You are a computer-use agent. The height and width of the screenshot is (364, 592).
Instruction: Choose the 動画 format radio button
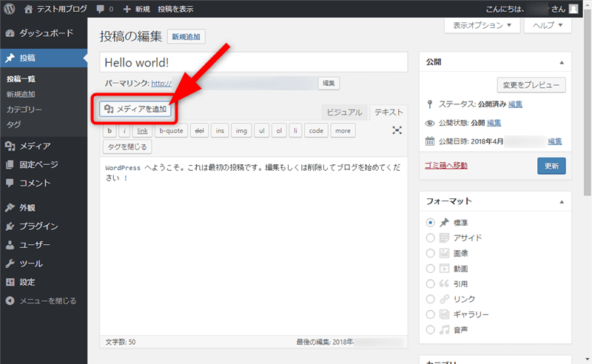[431, 269]
